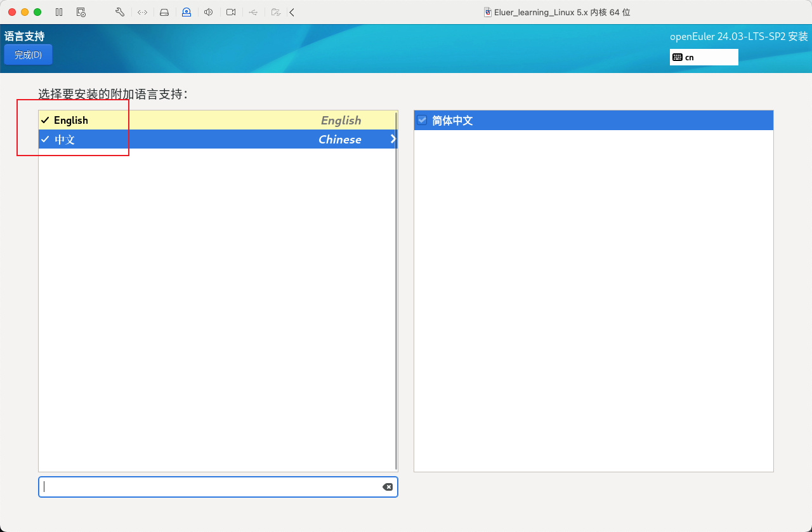Click the USB device icon
Viewport: 812px width, 532px height.
coord(253,12)
